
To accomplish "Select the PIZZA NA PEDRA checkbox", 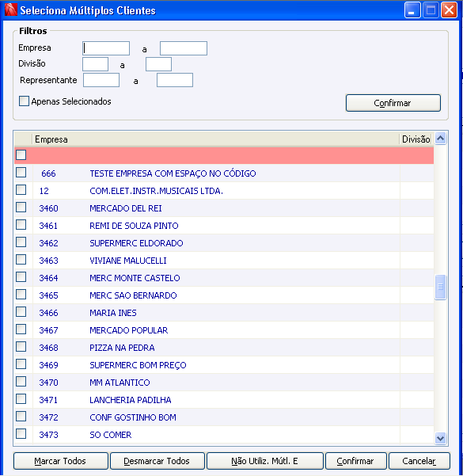I will coord(21,346).
